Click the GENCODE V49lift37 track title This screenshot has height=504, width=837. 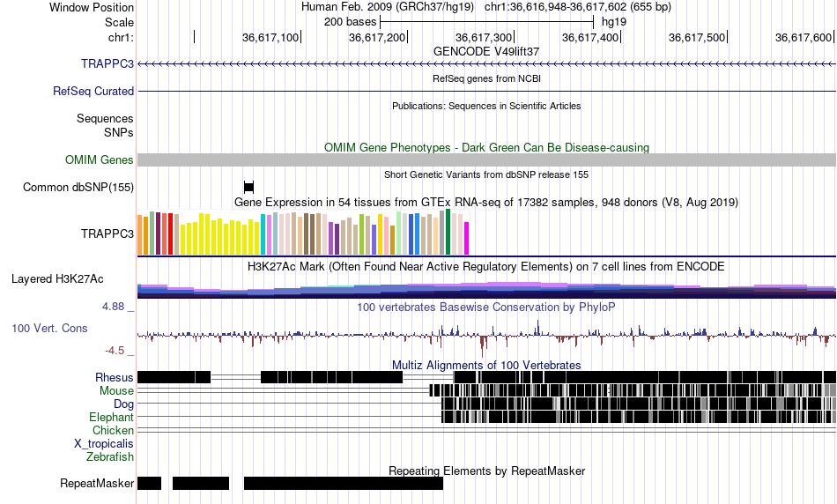coord(486,52)
